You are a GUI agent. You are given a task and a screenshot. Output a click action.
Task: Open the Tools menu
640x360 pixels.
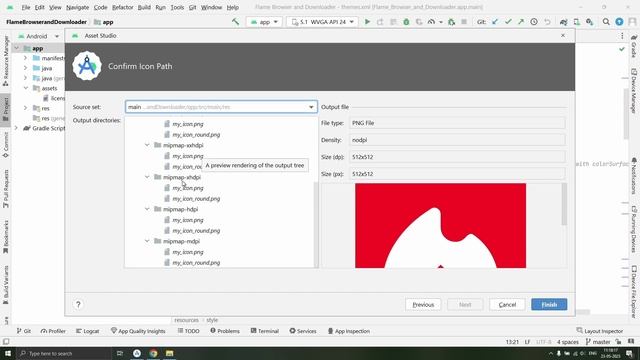[x=177, y=7]
